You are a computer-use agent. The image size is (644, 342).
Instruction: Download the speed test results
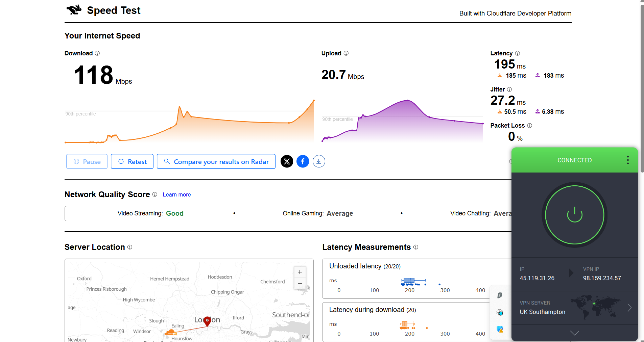click(318, 161)
